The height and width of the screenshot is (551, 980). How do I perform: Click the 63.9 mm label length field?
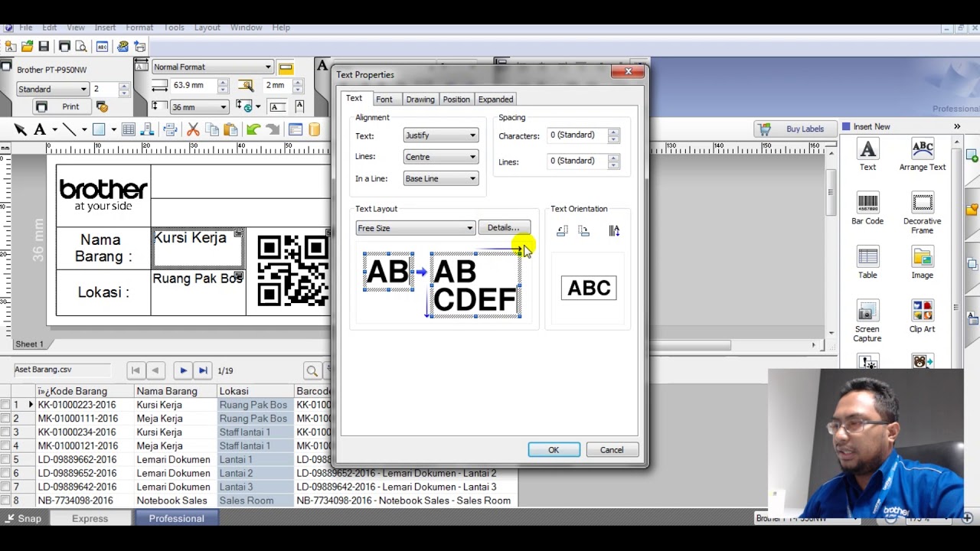193,86
